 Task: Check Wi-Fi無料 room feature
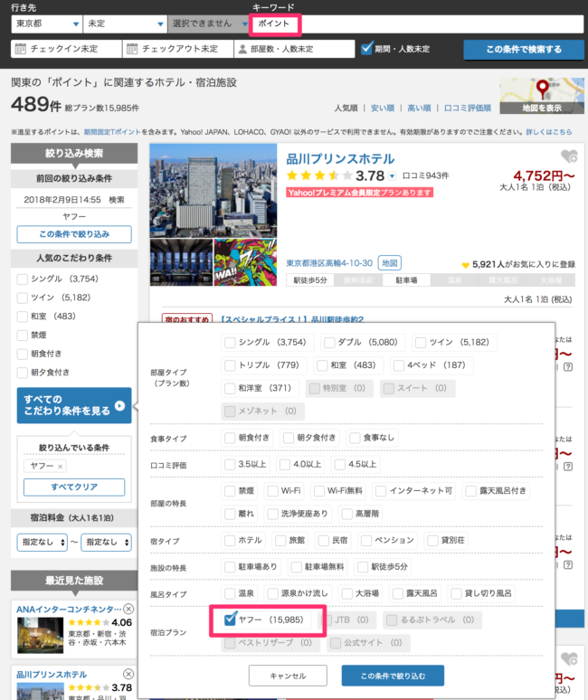pos(319,491)
